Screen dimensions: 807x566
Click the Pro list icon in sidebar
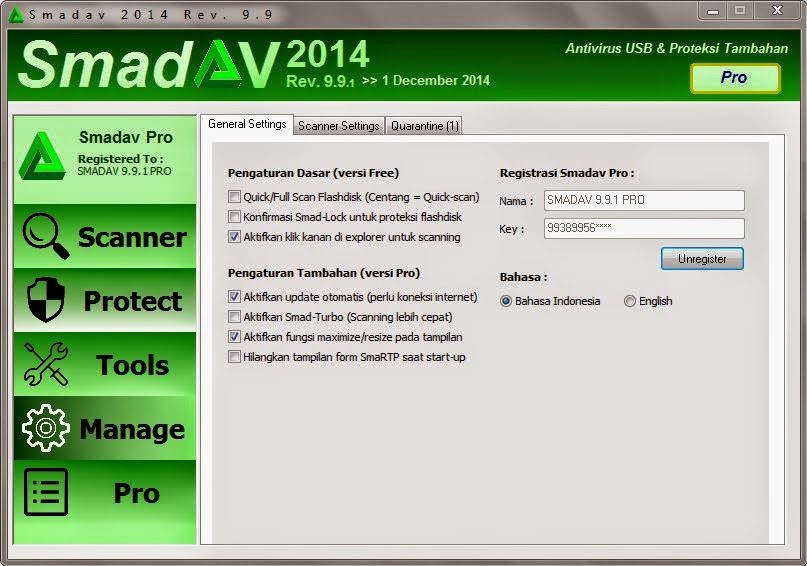coord(46,492)
